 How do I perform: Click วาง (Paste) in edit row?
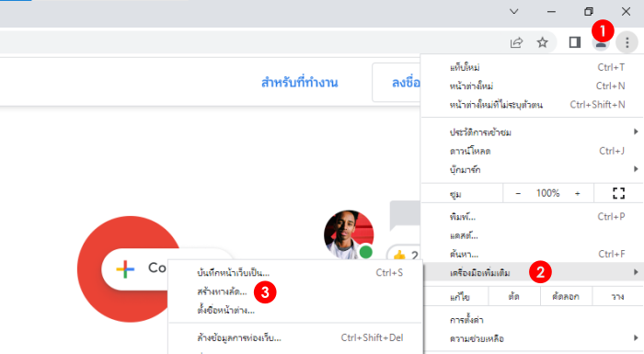617,296
